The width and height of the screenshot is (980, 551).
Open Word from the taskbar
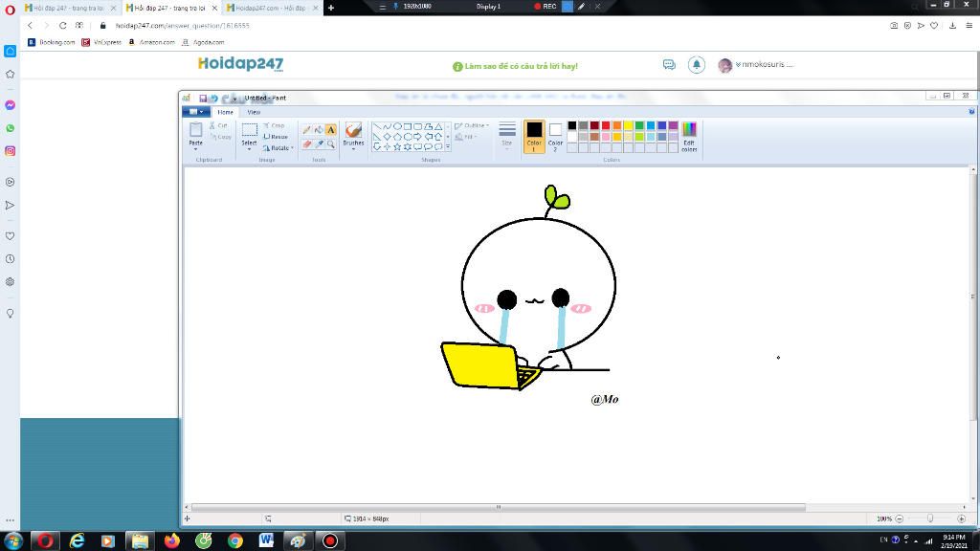(266, 540)
